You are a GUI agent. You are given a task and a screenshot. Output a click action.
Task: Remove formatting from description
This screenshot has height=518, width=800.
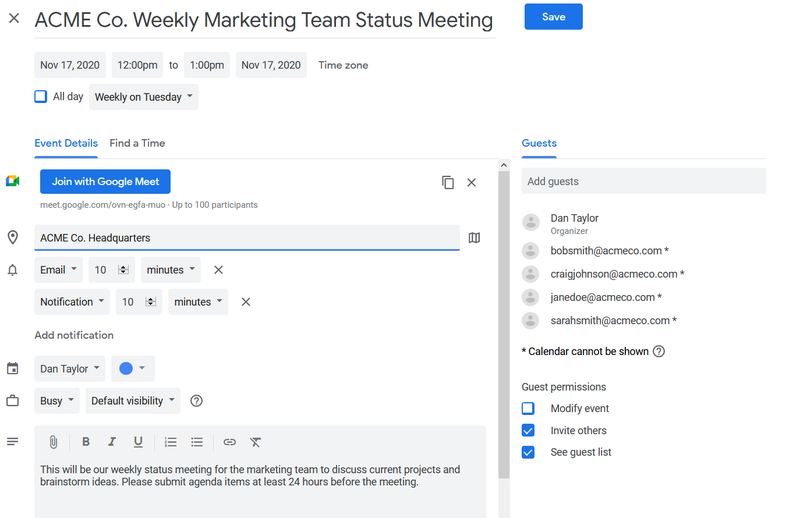(x=256, y=442)
